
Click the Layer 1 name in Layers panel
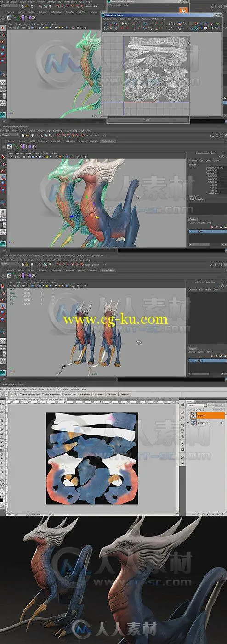201,415
